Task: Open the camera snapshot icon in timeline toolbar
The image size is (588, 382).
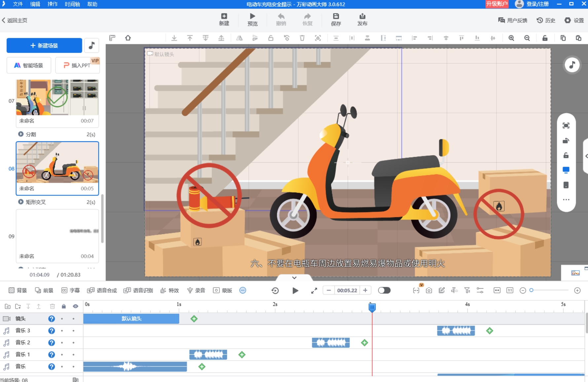Action: click(x=429, y=290)
